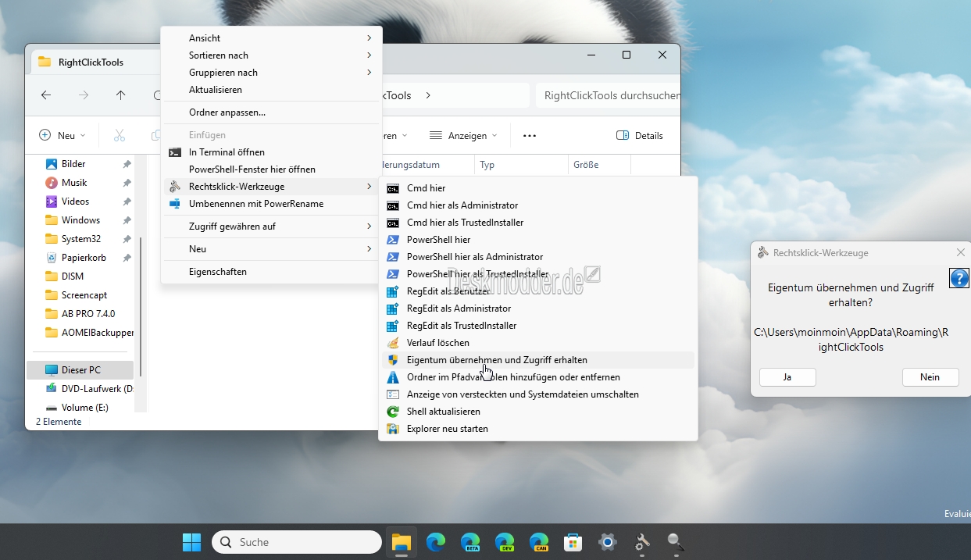Click the RightClickTools durchsuchen search field
Image resolution: width=971 pixels, height=560 pixels.
tap(609, 95)
